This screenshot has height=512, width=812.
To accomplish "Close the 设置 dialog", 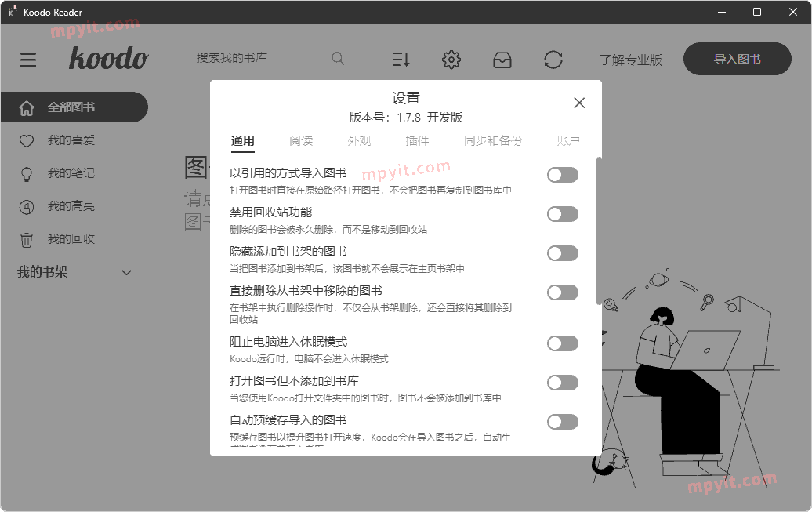I will click(579, 103).
